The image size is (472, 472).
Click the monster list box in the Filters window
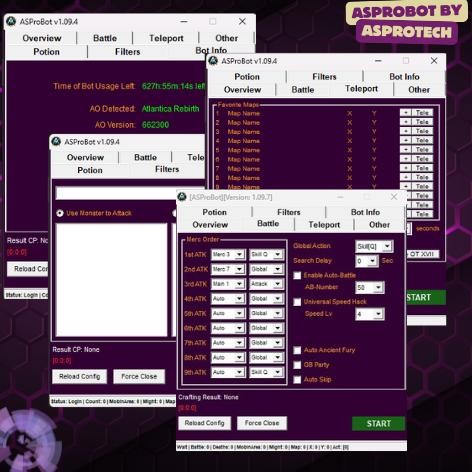pos(112,280)
